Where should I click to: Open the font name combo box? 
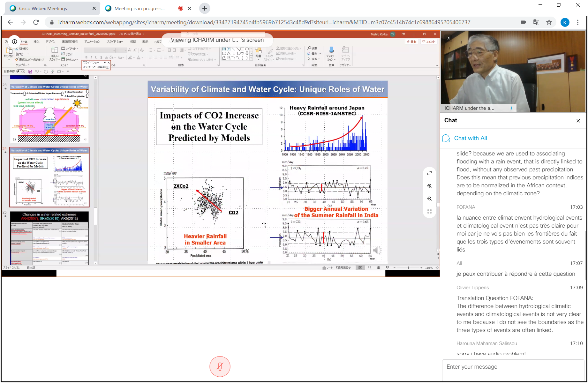[x=100, y=50]
